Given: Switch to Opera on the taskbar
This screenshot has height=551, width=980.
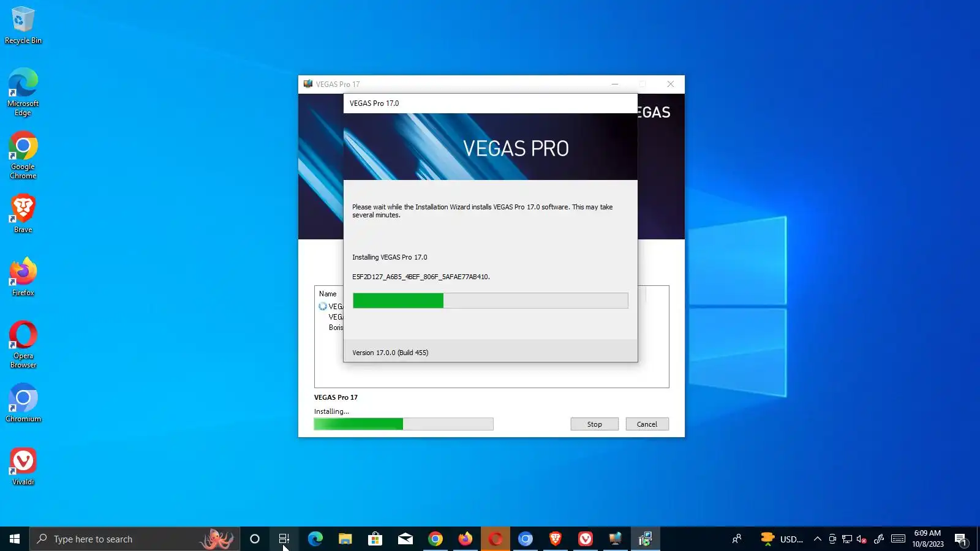Looking at the screenshot, I should pos(495,539).
